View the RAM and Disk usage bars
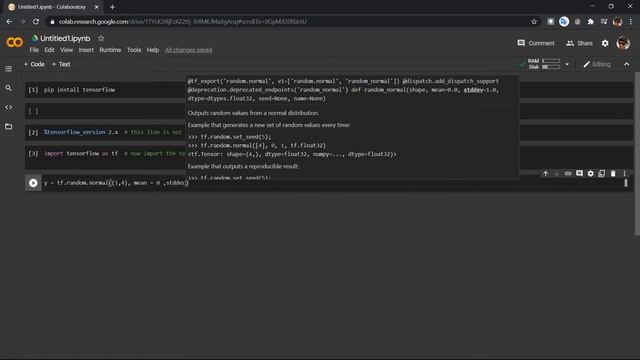640x360 pixels. tap(544, 64)
